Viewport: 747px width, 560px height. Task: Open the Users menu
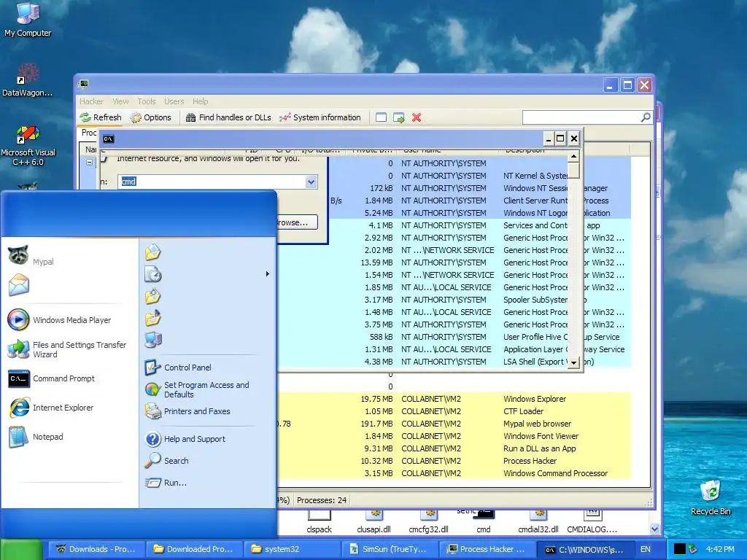(x=174, y=101)
